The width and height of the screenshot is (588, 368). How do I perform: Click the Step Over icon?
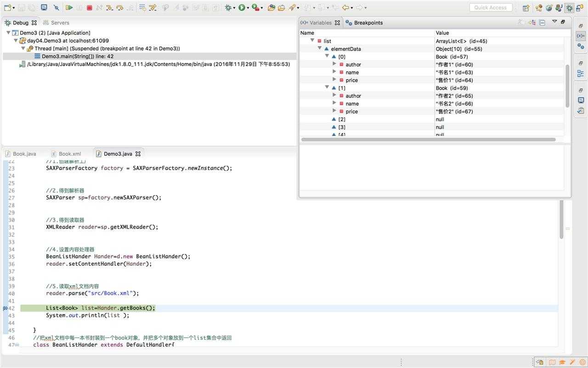pos(119,8)
